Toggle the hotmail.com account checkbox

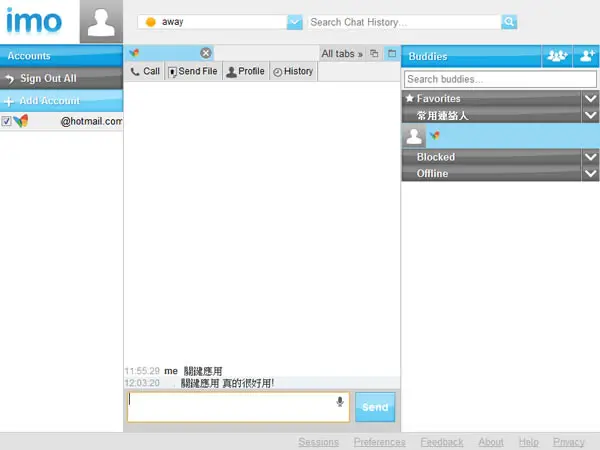pyautogui.click(x=6, y=121)
